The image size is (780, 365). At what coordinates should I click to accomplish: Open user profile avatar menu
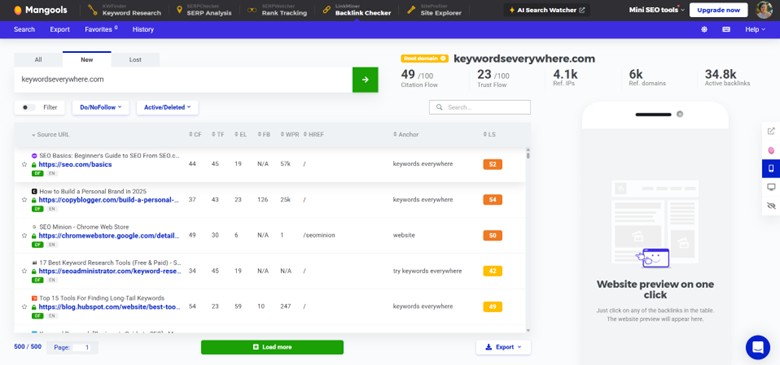[764, 10]
